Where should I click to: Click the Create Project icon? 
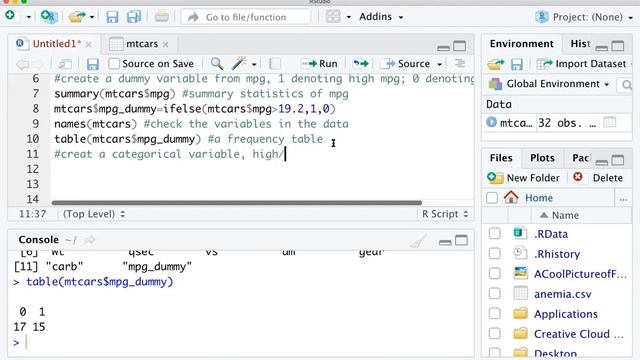[49, 17]
